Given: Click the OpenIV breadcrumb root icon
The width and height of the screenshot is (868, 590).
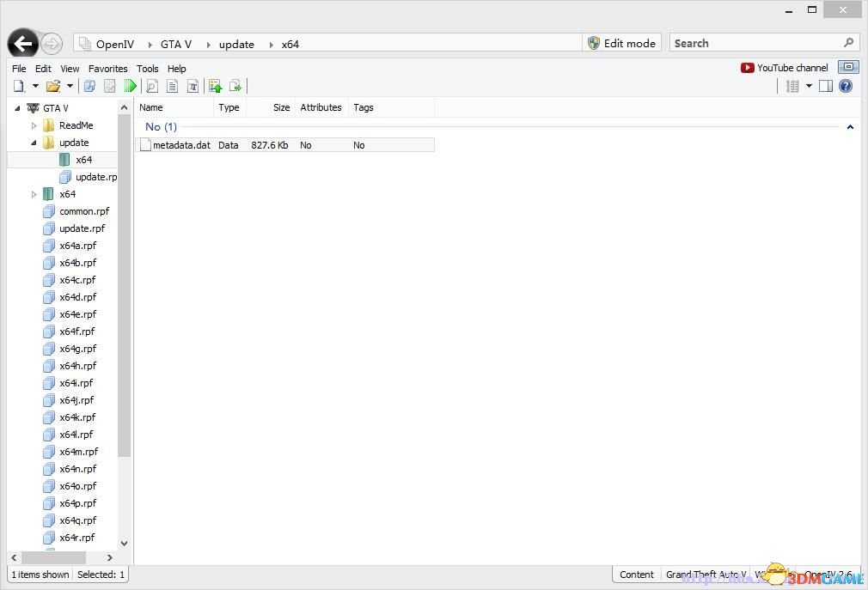Looking at the screenshot, I should [85, 44].
